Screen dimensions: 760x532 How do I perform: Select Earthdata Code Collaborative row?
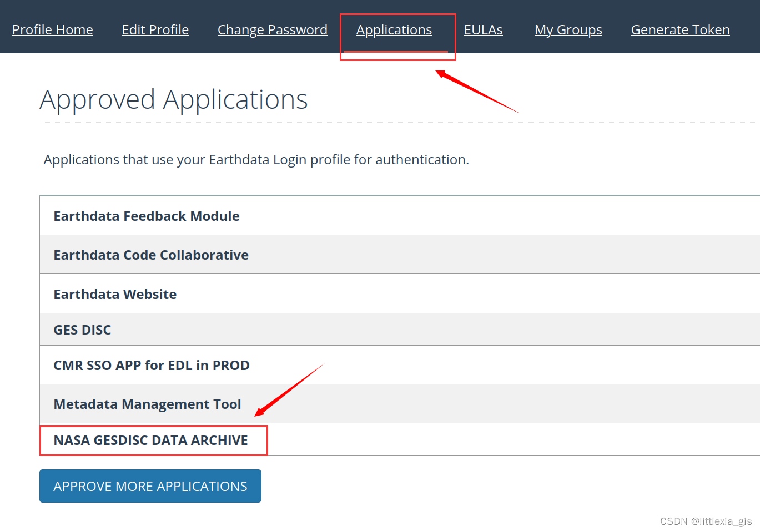pos(400,255)
